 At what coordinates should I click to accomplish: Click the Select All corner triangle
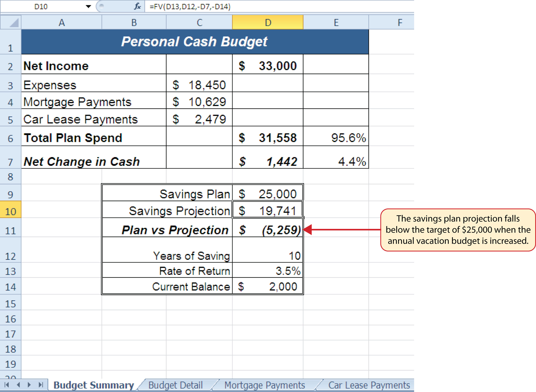pyautogui.click(x=11, y=22)
